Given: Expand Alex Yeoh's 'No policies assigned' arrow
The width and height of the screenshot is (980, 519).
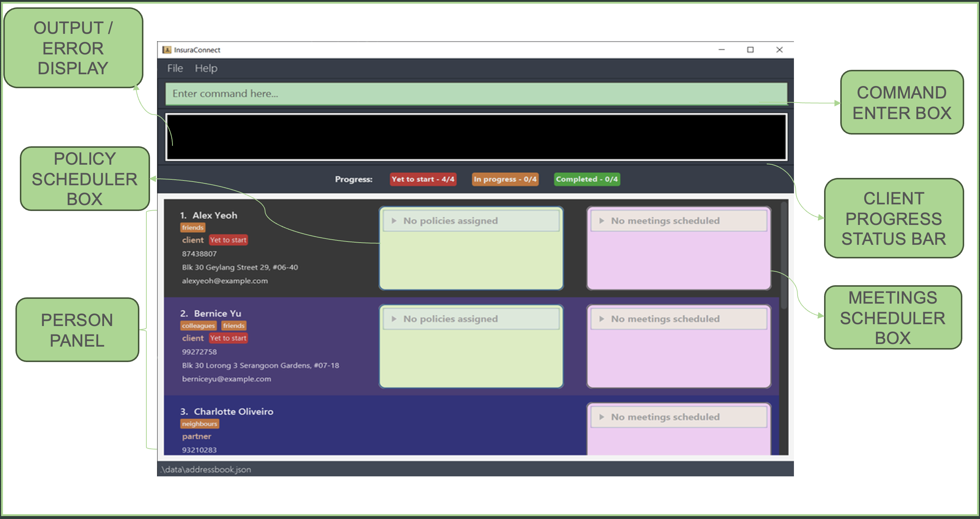Looking at the screenshot, I should coord(394,221).
